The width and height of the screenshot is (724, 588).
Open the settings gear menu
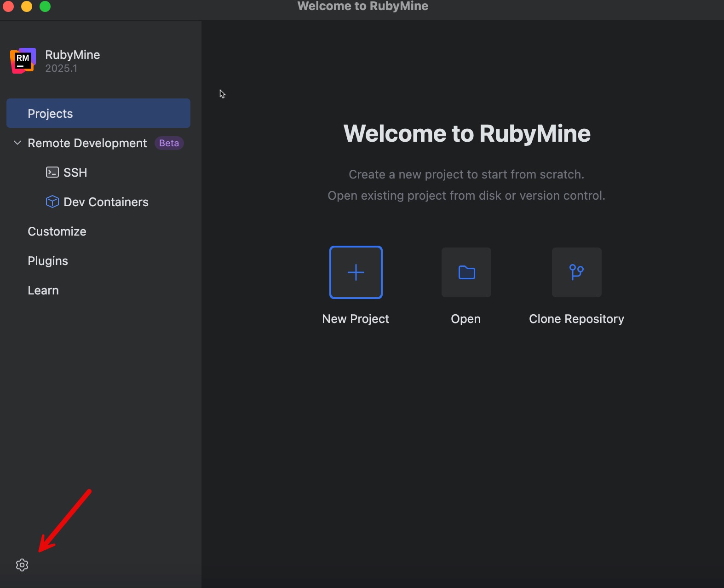[x=22, y=565]
